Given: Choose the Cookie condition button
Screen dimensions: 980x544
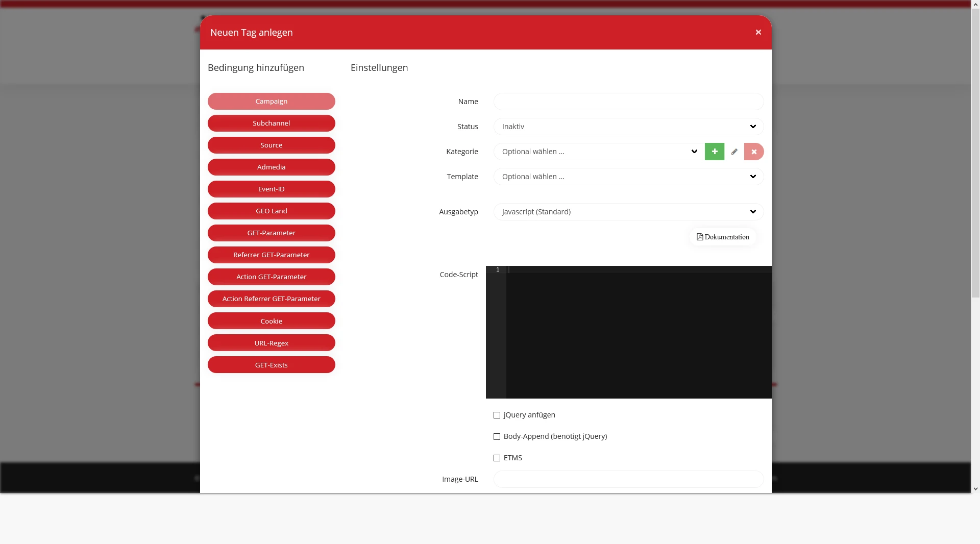Looking at the screenshot, I should pyautogui.click(x=271, y=321).
